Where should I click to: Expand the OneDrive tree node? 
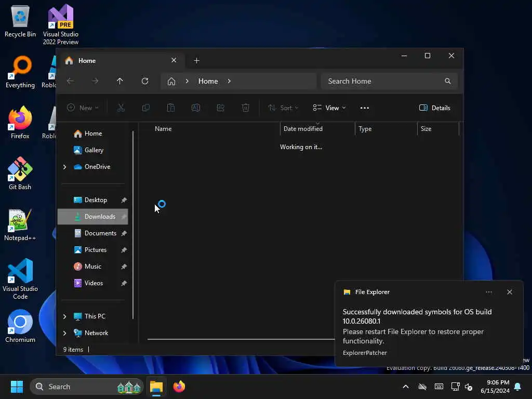click(x=64, y=167)
